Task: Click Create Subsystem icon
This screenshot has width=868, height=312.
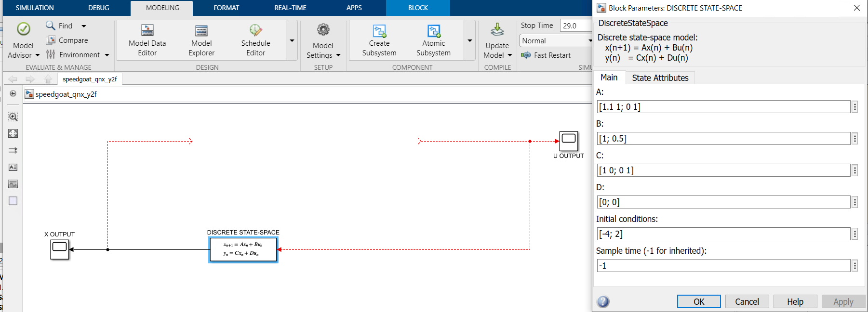Action: pyautogui.click(x=379, y=31)
